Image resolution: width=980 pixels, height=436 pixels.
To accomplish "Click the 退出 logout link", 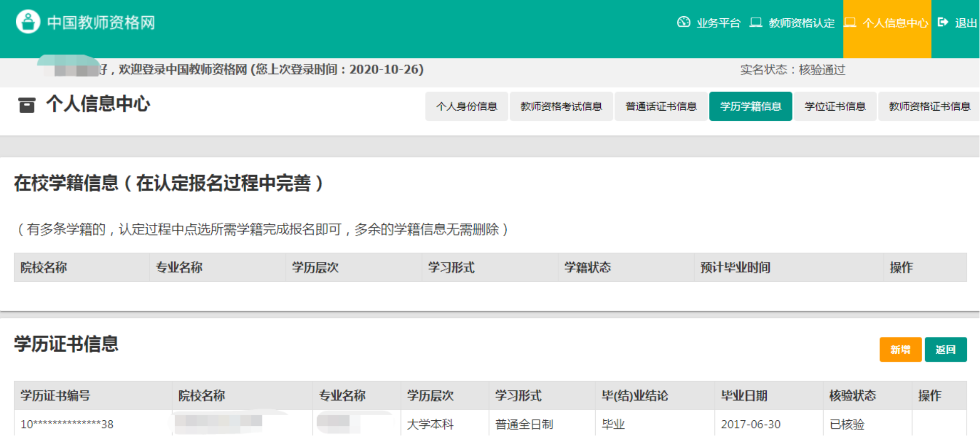I will [965, 23].
